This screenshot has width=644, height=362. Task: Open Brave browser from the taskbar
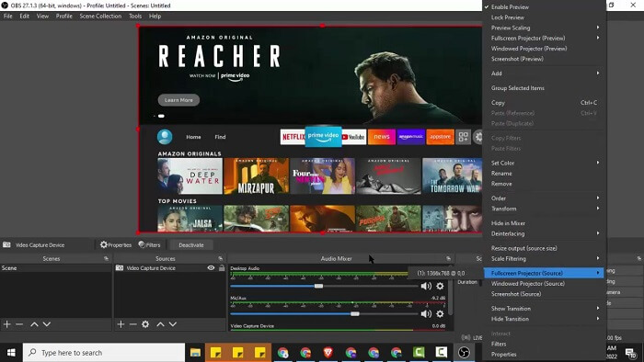click(x=328, y=353)
